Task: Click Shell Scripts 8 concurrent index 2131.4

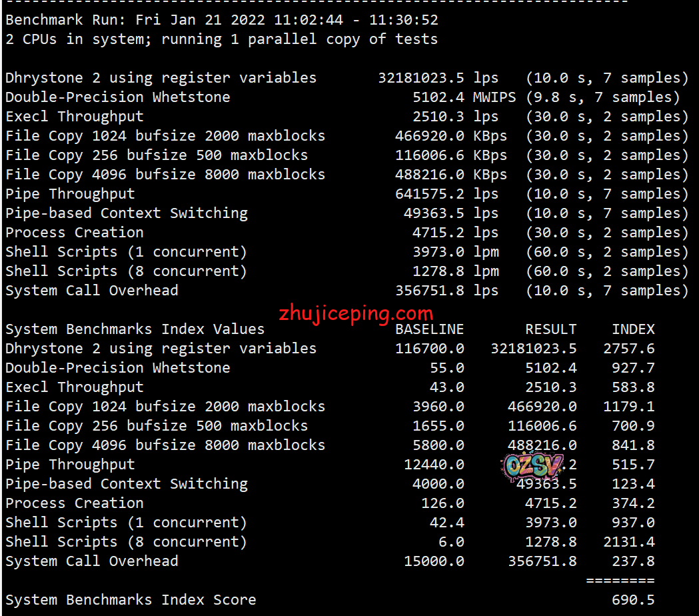Action: coord(633,542)
